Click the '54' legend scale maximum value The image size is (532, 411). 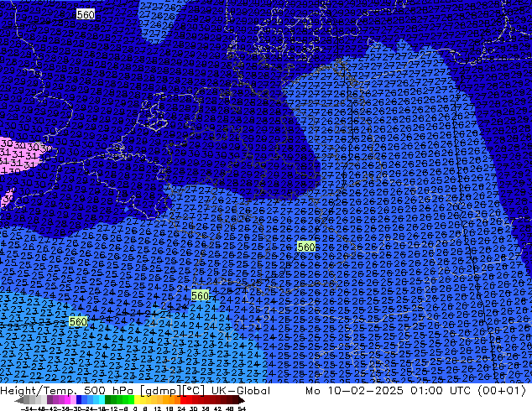242,408
